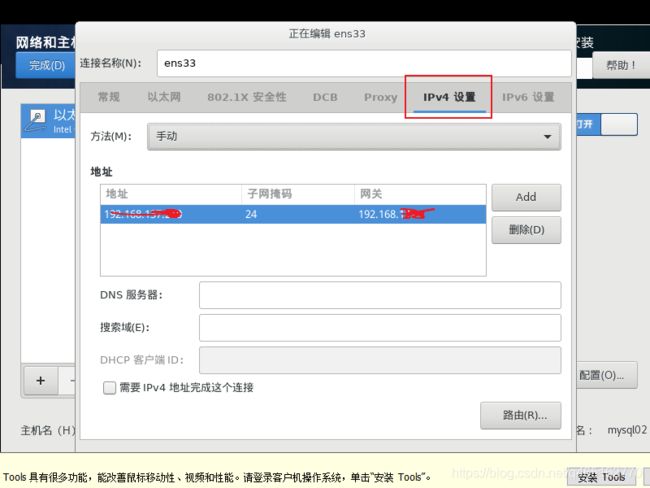The width and height of the screenshot is (650, 488).
Task: Click the Add address button
Action: (526, 197)
